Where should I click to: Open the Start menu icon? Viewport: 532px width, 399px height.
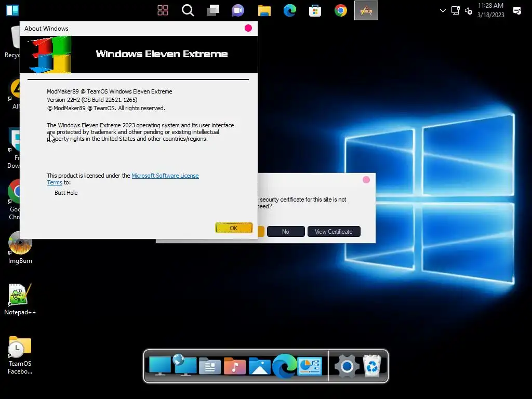click(x=12, y=10)
